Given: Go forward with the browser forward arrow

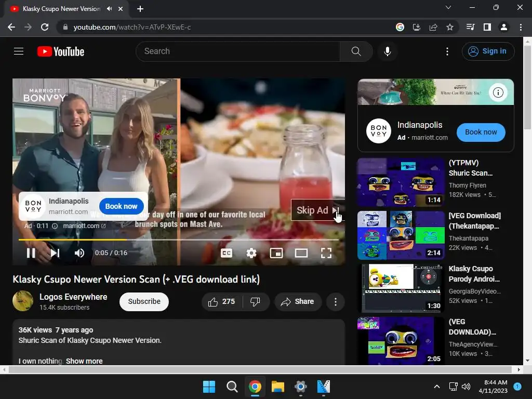Looking at the screenshot, I should (28, 27).
